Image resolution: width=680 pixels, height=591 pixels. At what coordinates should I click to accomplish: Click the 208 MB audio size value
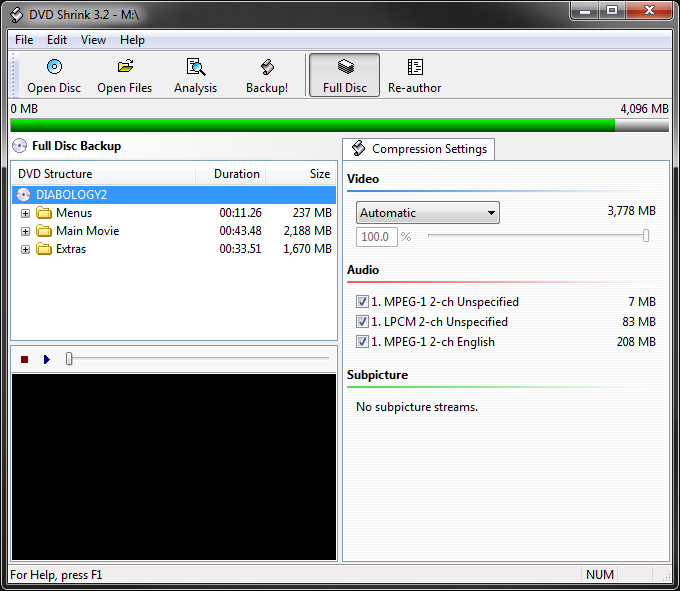pos(636,342)
